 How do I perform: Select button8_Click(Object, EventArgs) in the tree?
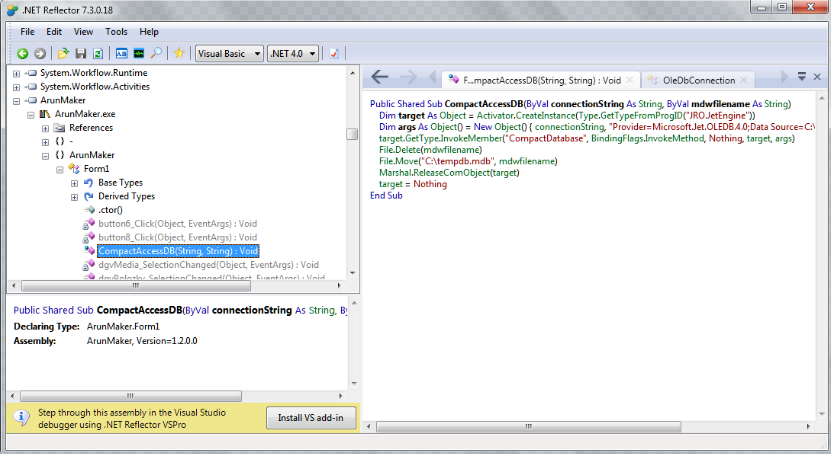(178, 237)
